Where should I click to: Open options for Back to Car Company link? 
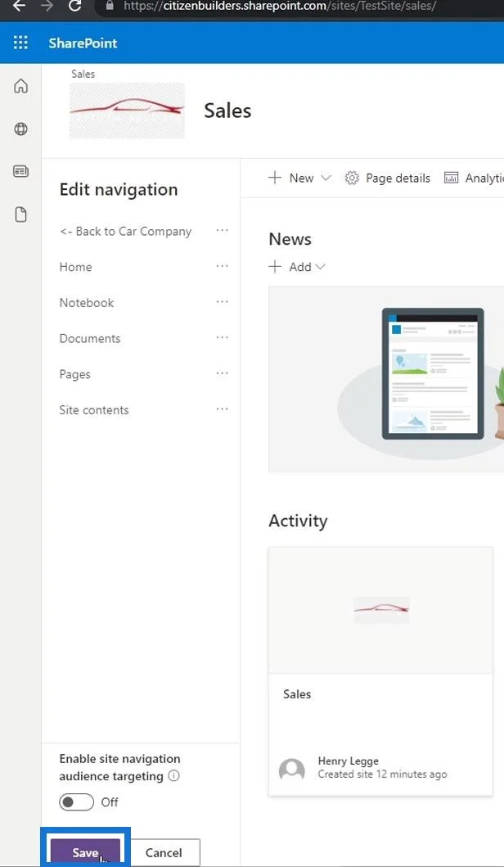coord(223,231)
